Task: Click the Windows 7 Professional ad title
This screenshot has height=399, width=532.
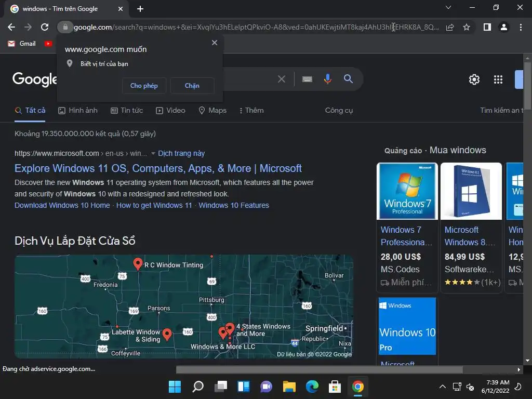Action: coord(406,236)
